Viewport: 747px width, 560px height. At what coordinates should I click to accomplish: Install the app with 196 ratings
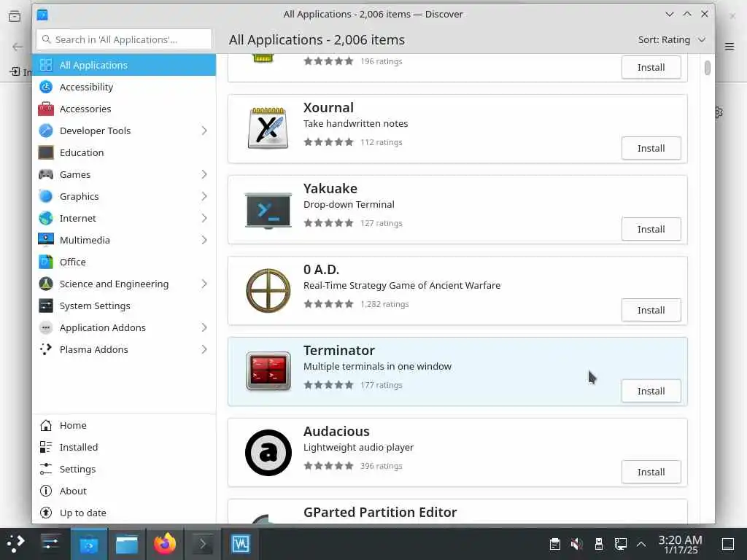pos(651,68)
